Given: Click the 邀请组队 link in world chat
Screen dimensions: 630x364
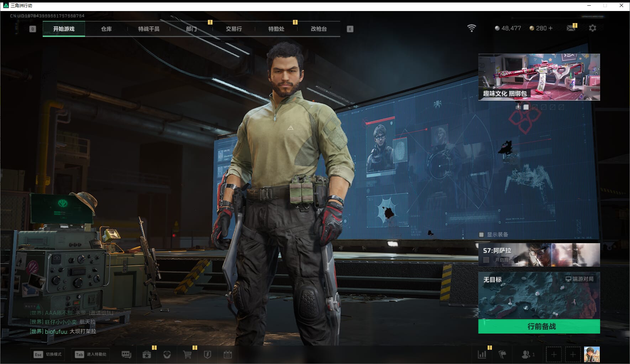Looking at the screenshot, I should (101, 313).
